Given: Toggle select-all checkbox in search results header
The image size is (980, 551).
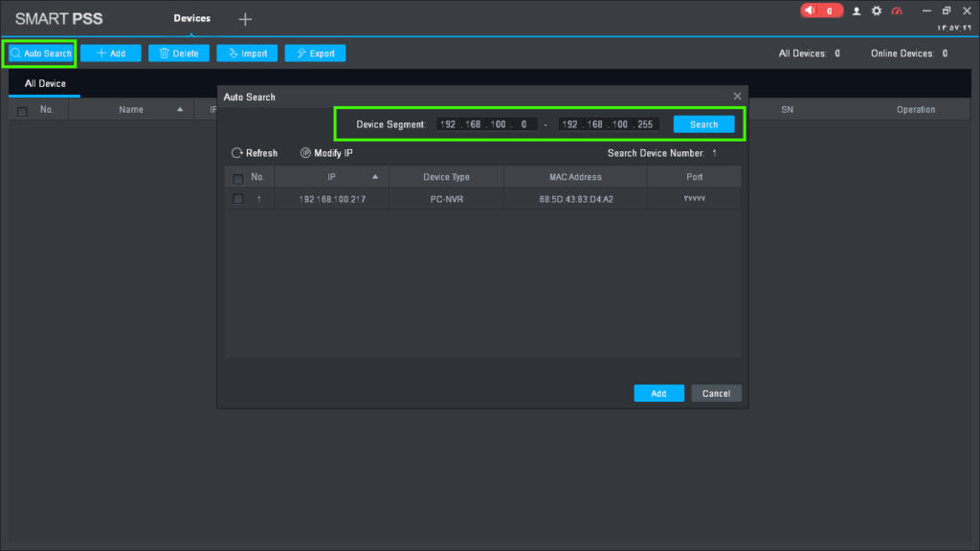Looking at the screenshot, I should (238, 179).
